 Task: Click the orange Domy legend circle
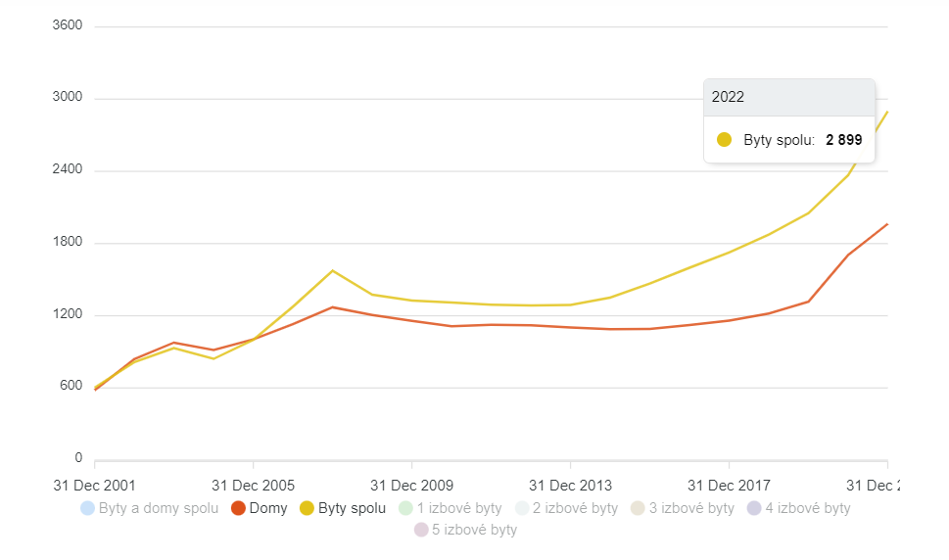[238, 508]
